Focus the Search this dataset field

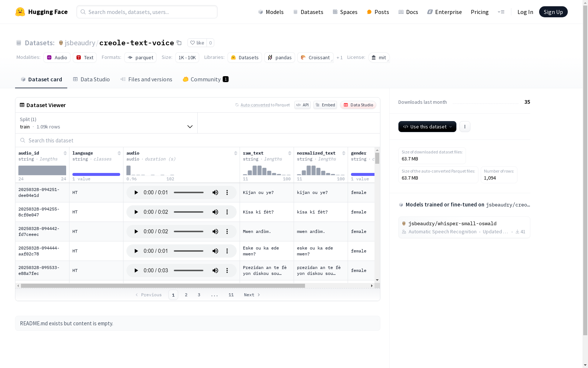[x=198, y=140]
